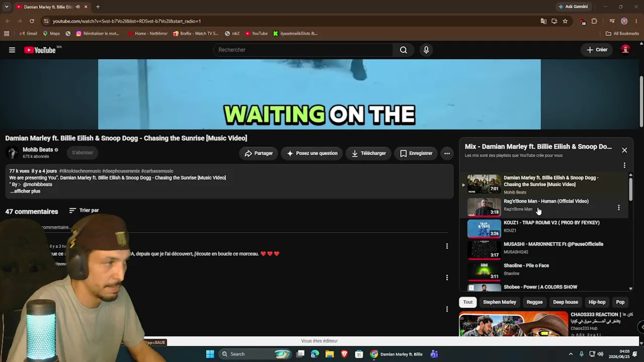Open the tab search dropdown arrow

click(7, 7)
